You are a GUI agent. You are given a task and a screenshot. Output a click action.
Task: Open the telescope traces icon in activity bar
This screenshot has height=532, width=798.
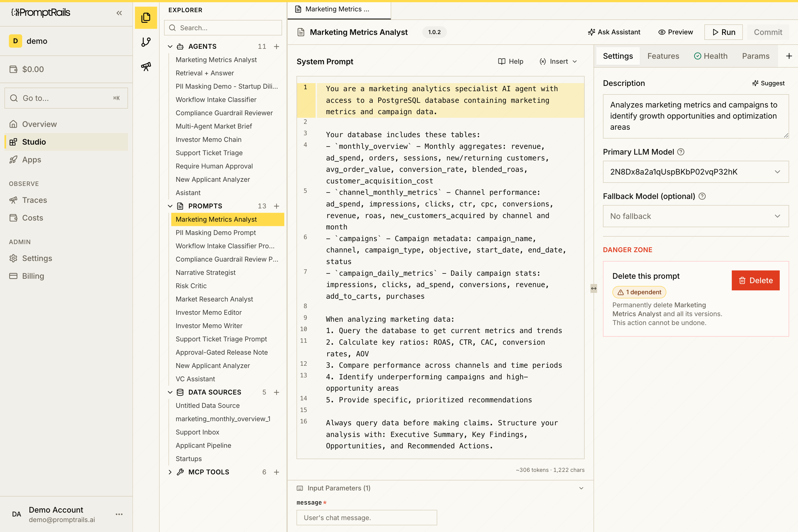pyautogui.click(x=146, y=66)
